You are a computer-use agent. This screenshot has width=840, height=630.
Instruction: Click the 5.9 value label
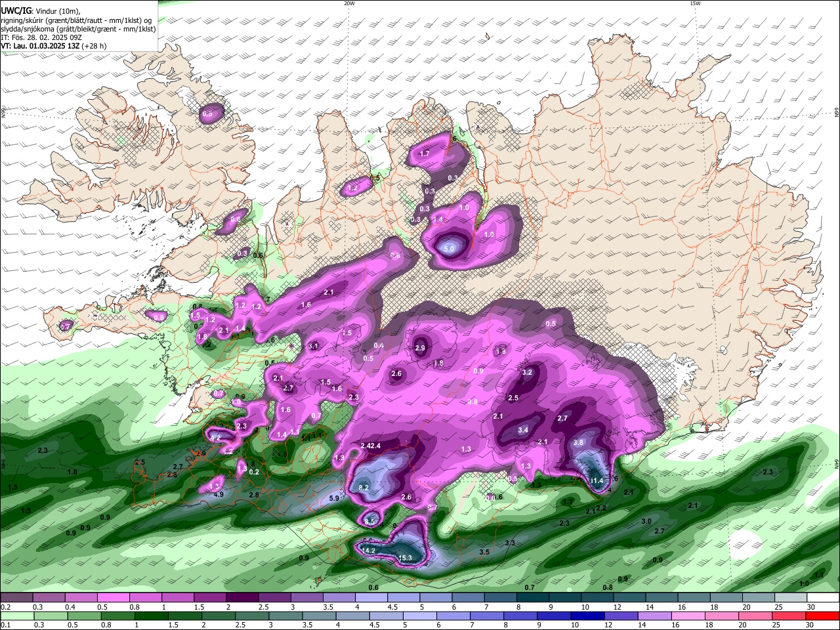[x=334, y=498]
